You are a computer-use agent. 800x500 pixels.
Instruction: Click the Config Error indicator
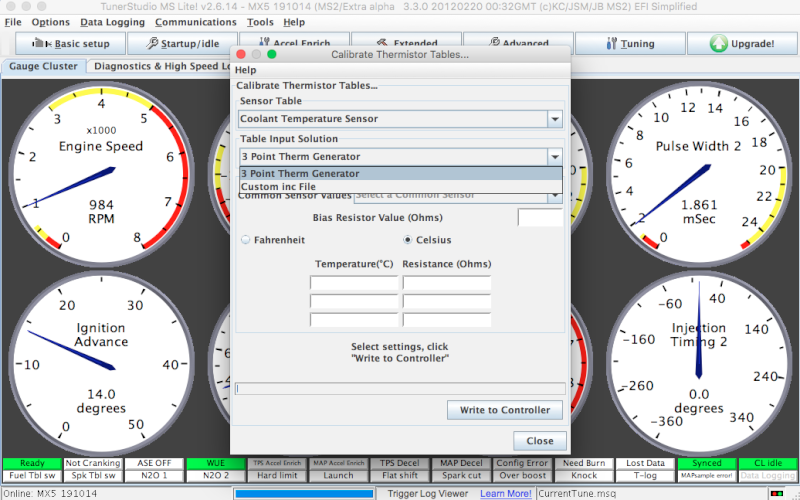522,463
